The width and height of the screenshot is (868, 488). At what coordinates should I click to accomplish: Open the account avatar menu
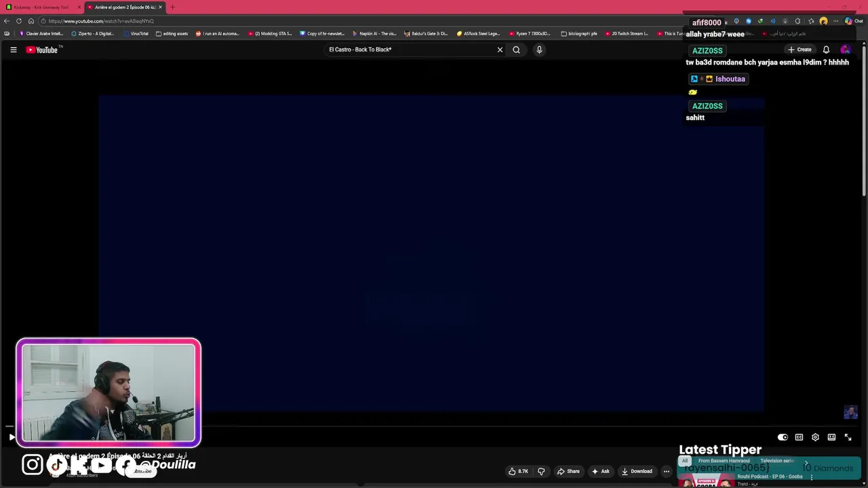tap(845, 49)
